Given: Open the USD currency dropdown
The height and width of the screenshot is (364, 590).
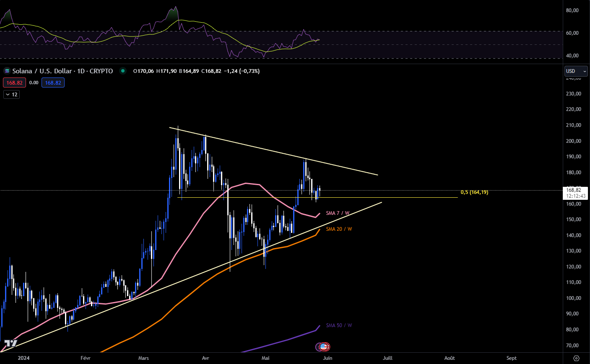Looking at the screenshot, I should coord(576,71).
